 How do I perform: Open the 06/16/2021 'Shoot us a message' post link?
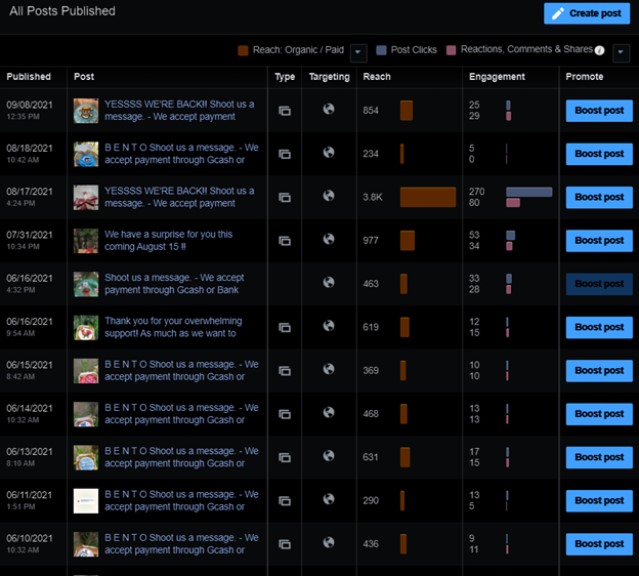[174, 284]
